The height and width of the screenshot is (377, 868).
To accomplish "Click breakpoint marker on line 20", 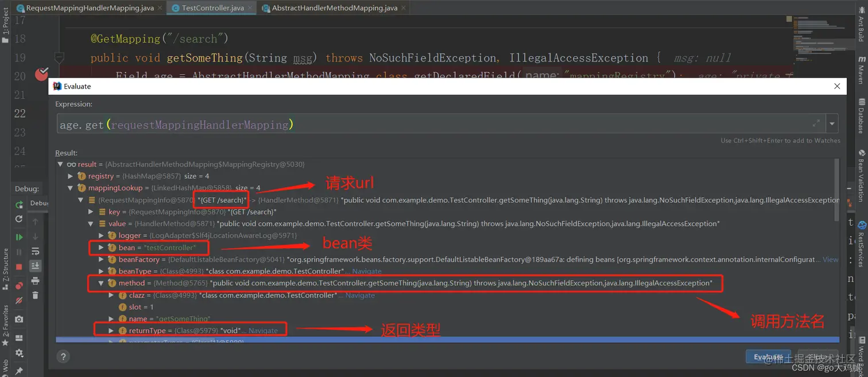I will pos(42,74).
